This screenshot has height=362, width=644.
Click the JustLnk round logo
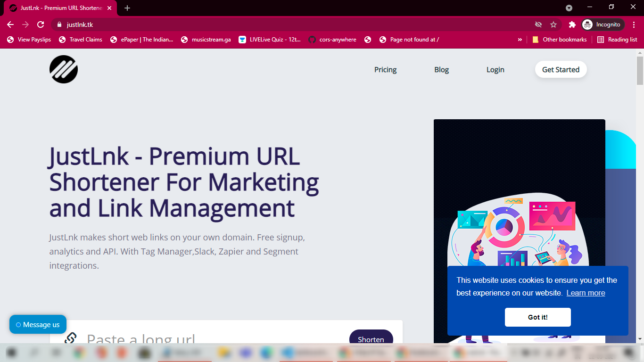point(64,69)
